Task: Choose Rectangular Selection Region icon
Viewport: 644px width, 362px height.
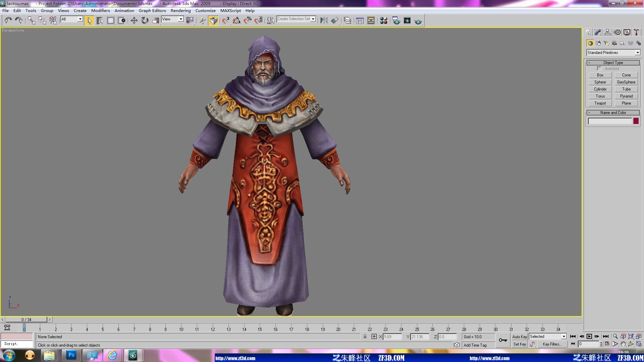Action: (x=110, y=20)
